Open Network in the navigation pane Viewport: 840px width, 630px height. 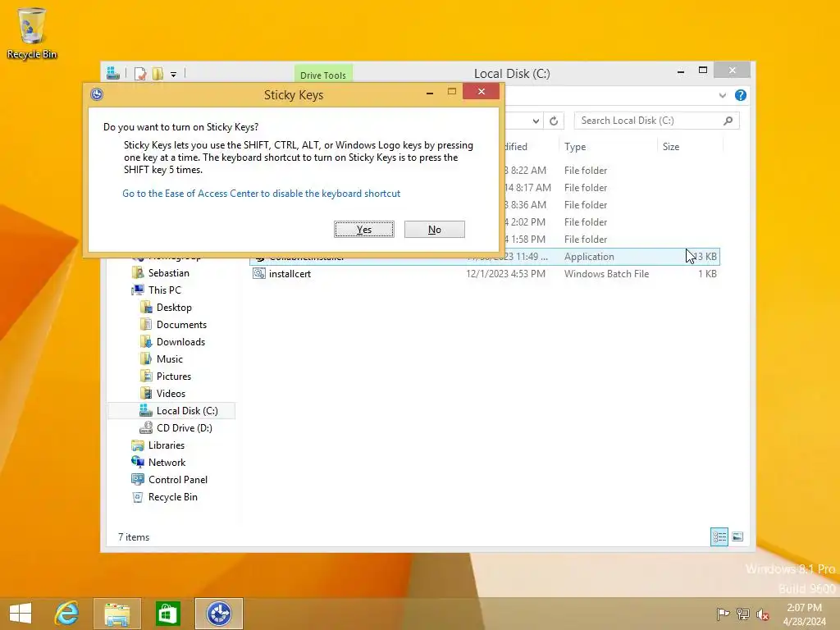tap(167, 463)
